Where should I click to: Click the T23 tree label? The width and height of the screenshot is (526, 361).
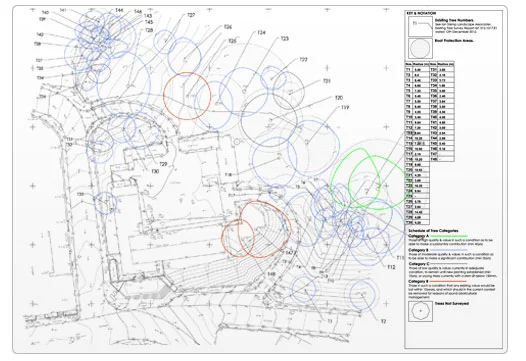(x=284, y=39)
